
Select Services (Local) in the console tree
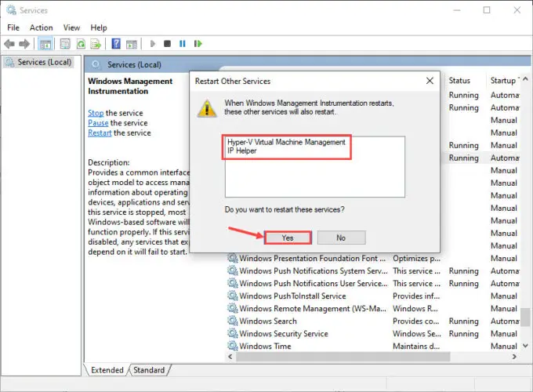tap(38, 62)
